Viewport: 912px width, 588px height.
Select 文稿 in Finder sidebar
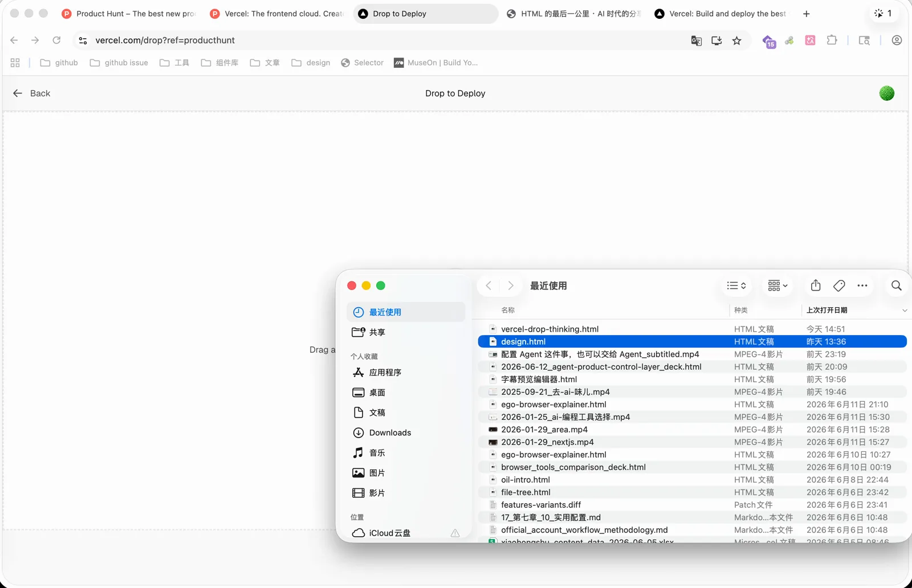[406, 413]
